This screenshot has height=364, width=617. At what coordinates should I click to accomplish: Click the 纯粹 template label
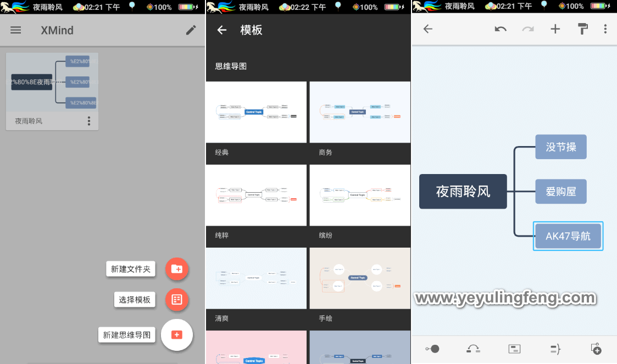tap(222, 236)
